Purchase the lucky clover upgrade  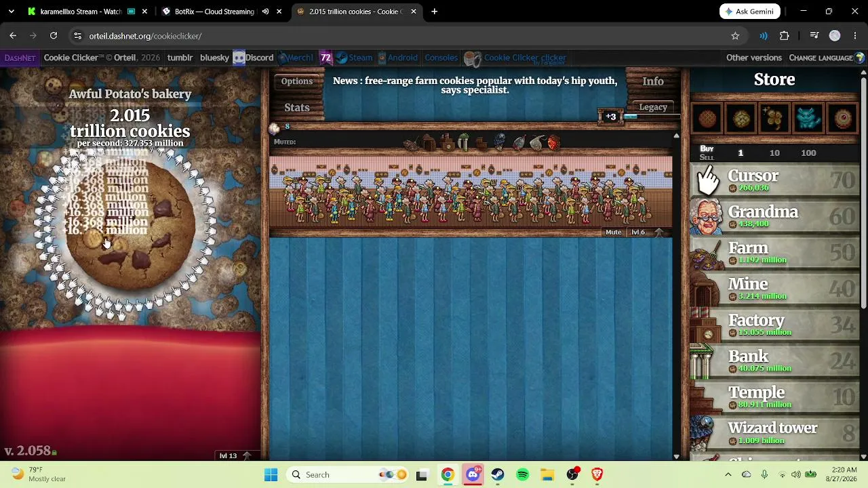(775, 119)
